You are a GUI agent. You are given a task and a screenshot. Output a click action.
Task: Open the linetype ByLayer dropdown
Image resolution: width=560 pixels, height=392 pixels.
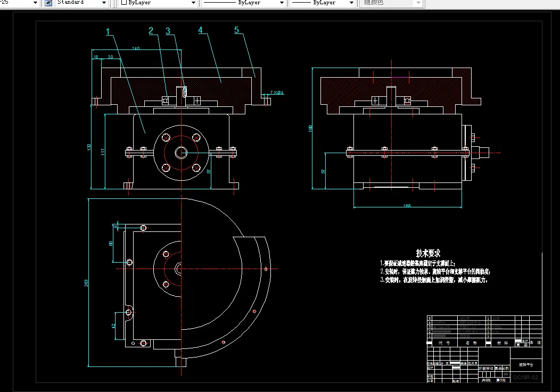(x=282, y=3)
